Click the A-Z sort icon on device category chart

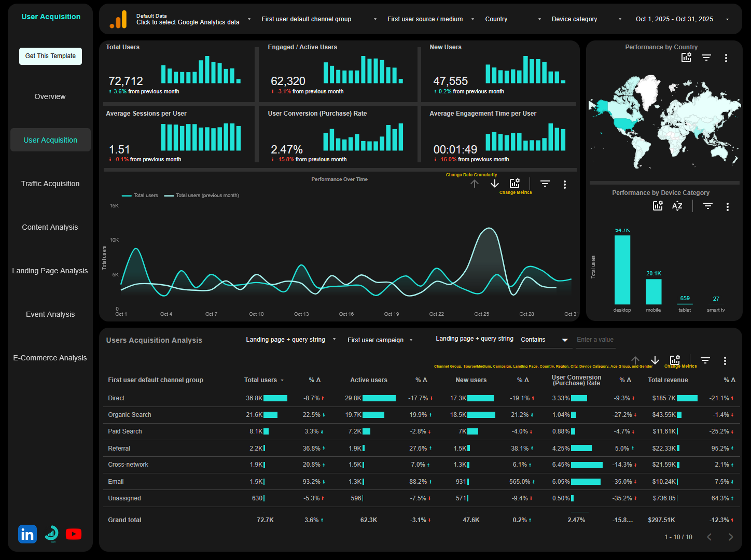[x=677, y=206]
